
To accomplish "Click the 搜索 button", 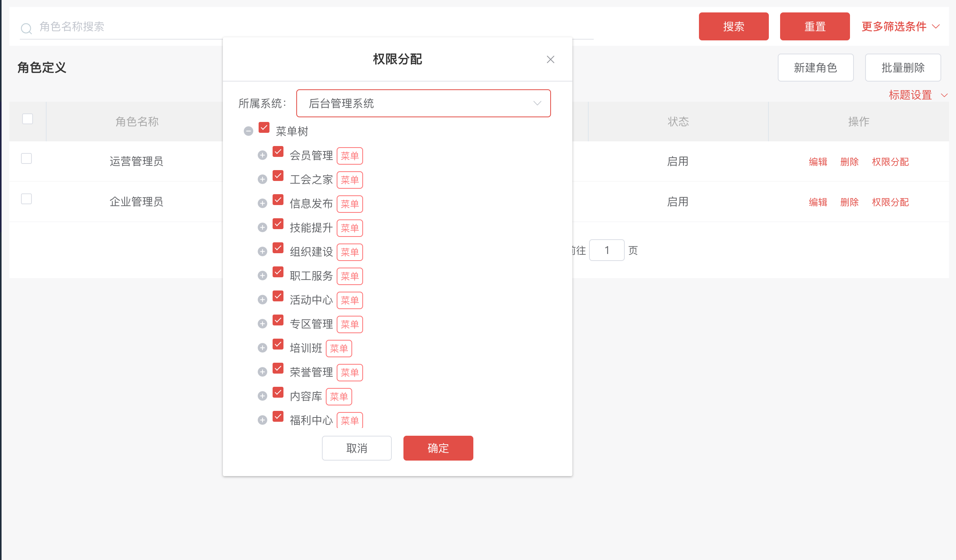I will click(734, 26).
